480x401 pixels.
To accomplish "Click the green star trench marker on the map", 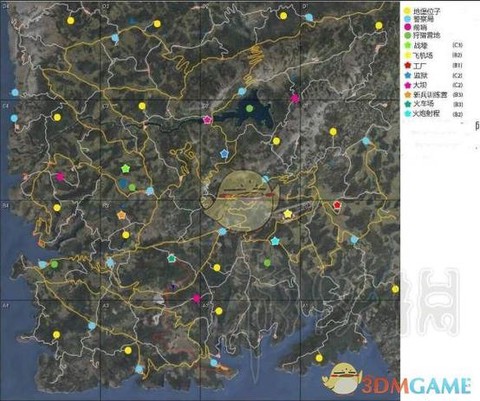I will (x=125, y=169).
